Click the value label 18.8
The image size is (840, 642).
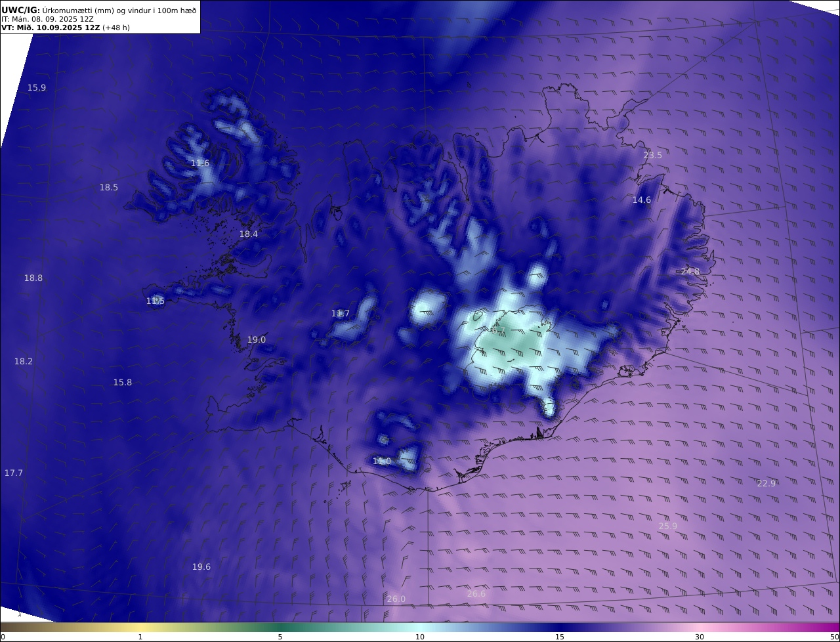33,278
